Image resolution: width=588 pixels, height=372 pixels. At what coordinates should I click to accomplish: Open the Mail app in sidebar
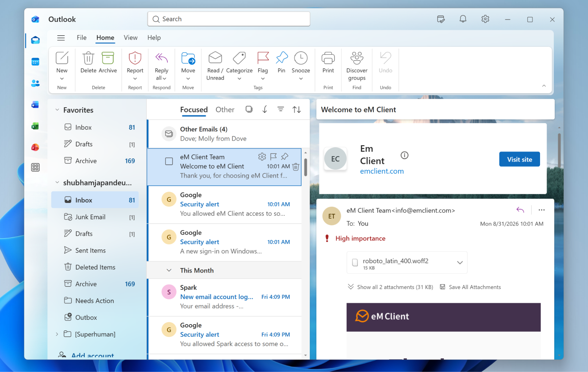(x=35, y=40)
